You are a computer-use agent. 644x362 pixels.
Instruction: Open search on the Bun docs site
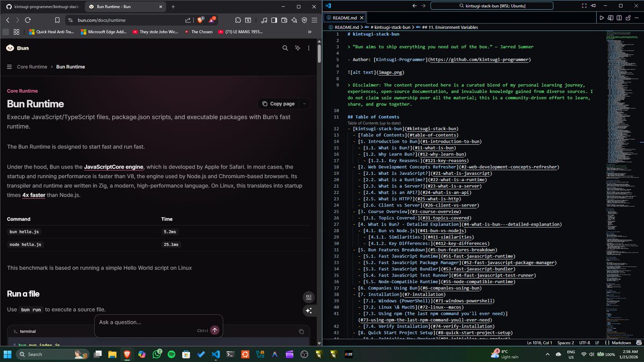(286, 48)
